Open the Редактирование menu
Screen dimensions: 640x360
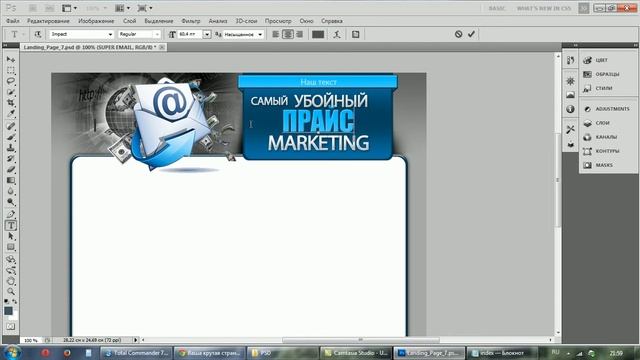(x=48, y=21)
